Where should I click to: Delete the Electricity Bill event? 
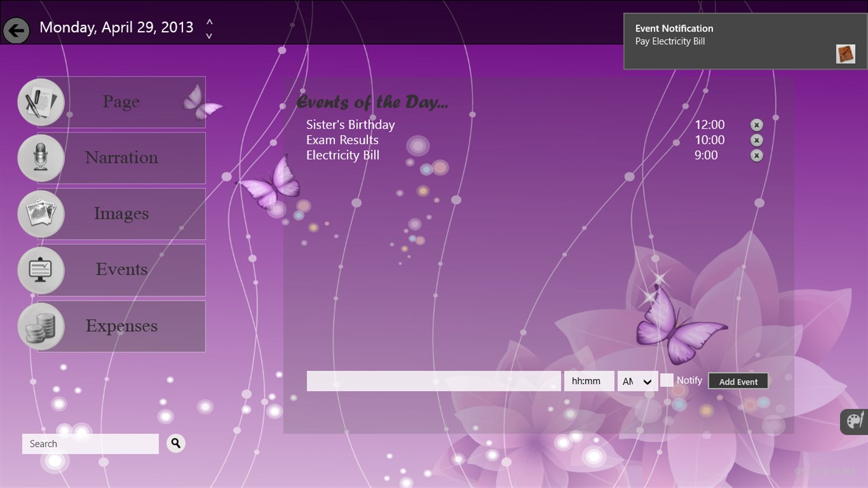click(756, 156)
